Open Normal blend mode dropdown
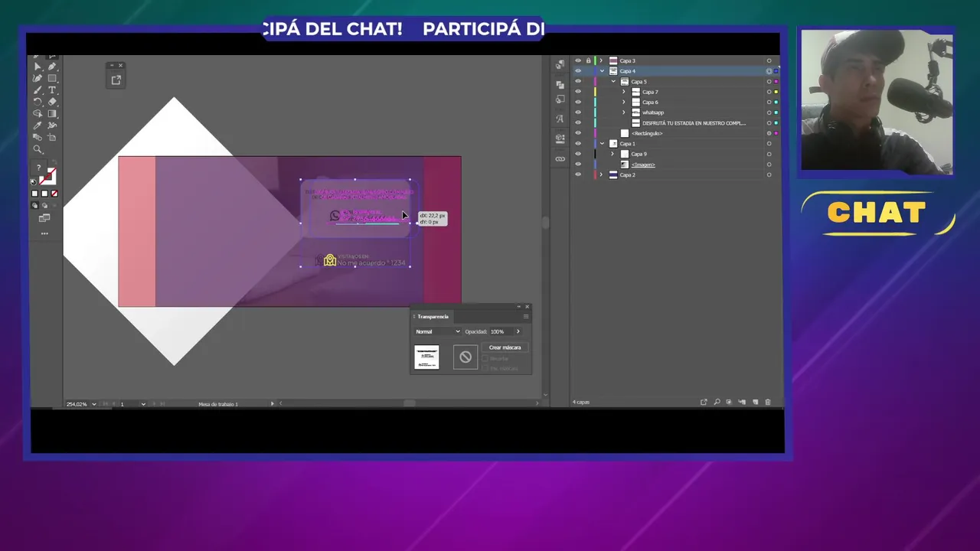The image size is (980, 551). 438,331
